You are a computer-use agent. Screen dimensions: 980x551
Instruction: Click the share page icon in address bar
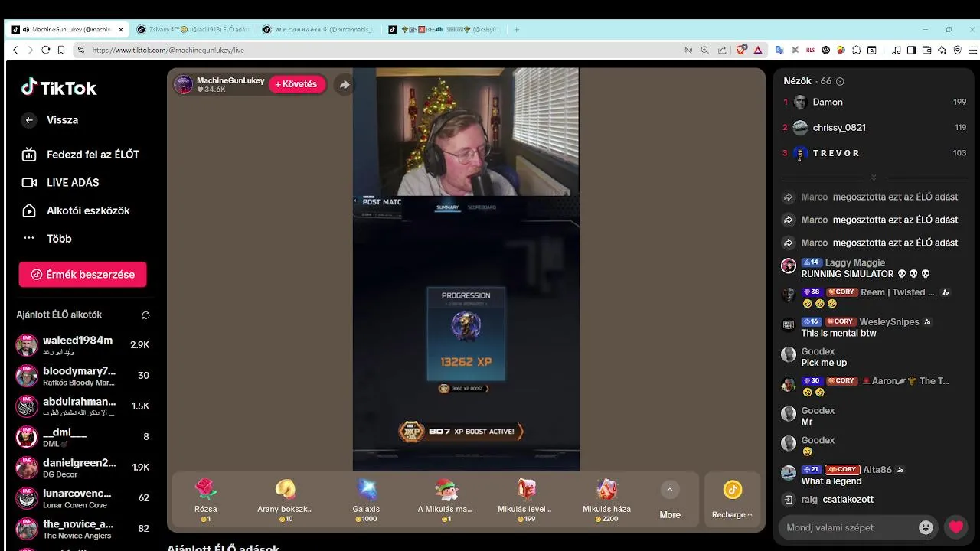pos(722,50)
